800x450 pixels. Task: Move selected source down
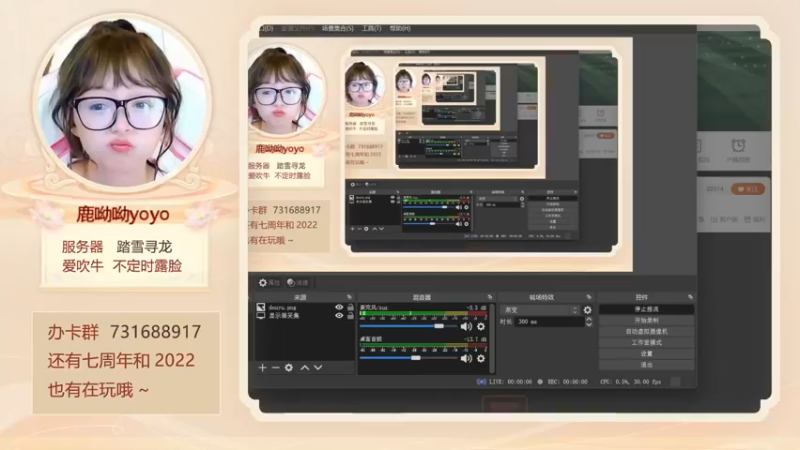point(318,367)
